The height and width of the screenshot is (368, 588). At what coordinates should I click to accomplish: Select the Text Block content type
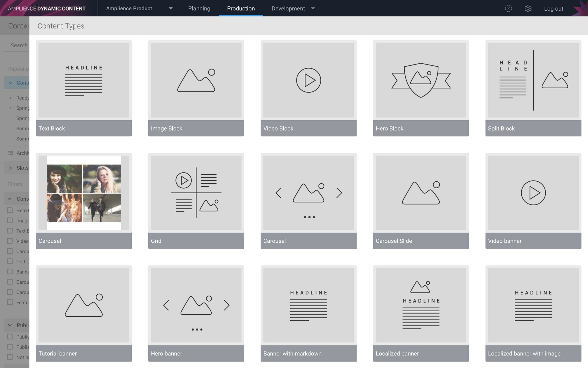point(84,88)
